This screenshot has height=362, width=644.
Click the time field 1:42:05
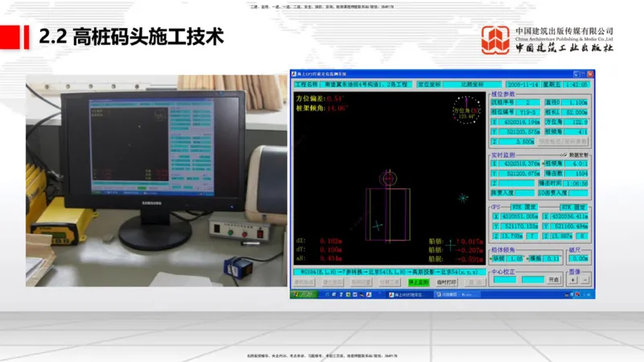tap(577, 84)
